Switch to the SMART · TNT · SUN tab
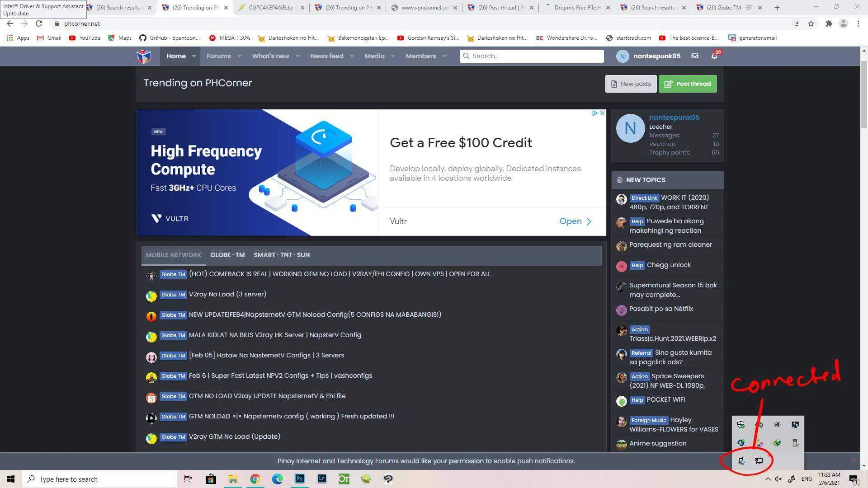 282,255
